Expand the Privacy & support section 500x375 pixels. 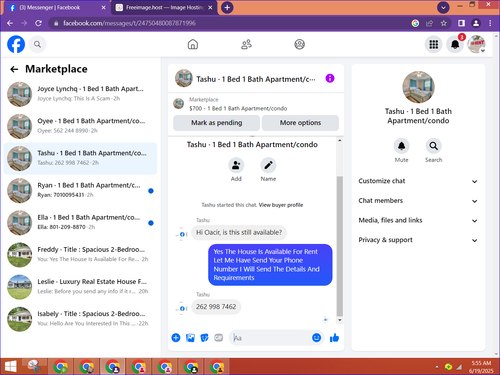[418, 240]
